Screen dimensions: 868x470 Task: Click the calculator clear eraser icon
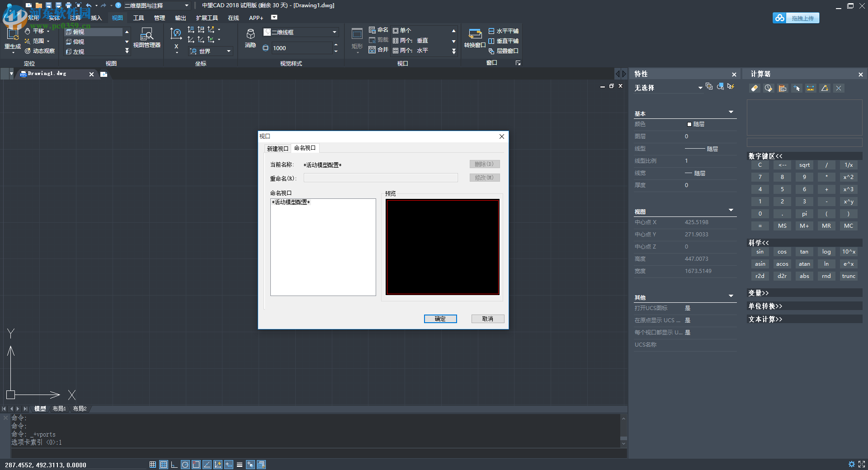[755, 88]
